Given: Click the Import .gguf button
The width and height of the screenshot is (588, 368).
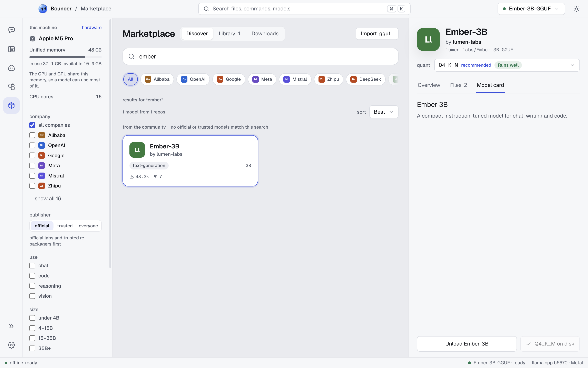Looking at the screenshot, I should [x=377, y=34].
